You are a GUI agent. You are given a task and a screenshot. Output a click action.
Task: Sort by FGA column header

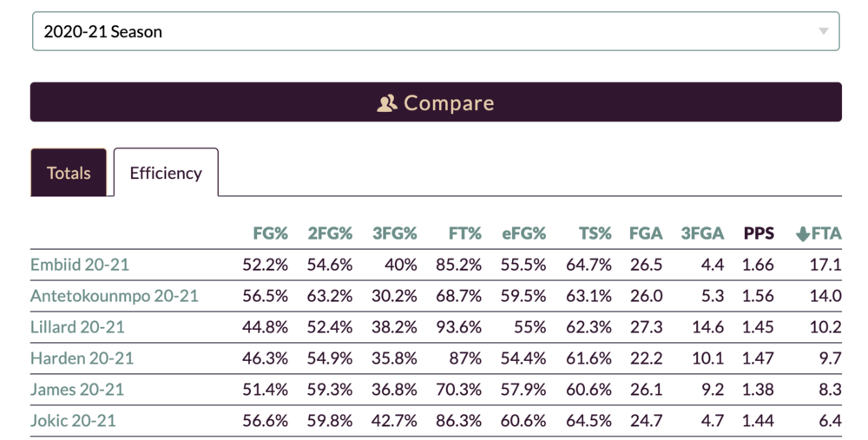pyautogui.click(x=646, y=233)
